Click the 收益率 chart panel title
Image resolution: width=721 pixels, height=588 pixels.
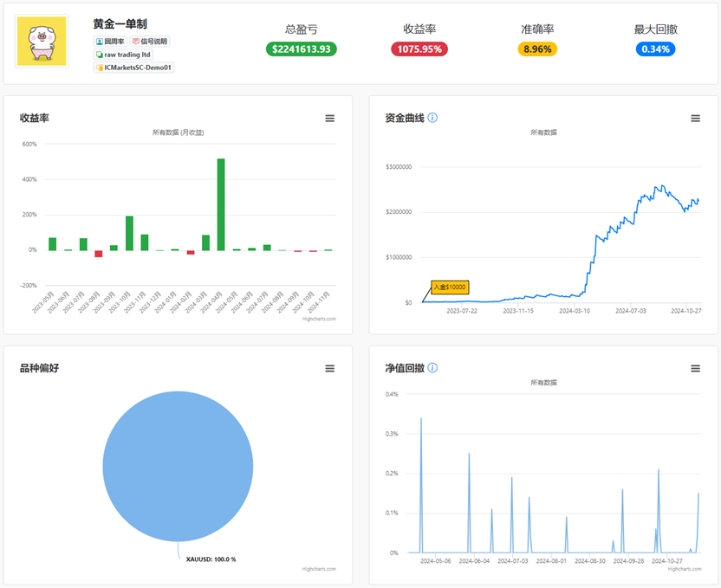tap(35, 118)
